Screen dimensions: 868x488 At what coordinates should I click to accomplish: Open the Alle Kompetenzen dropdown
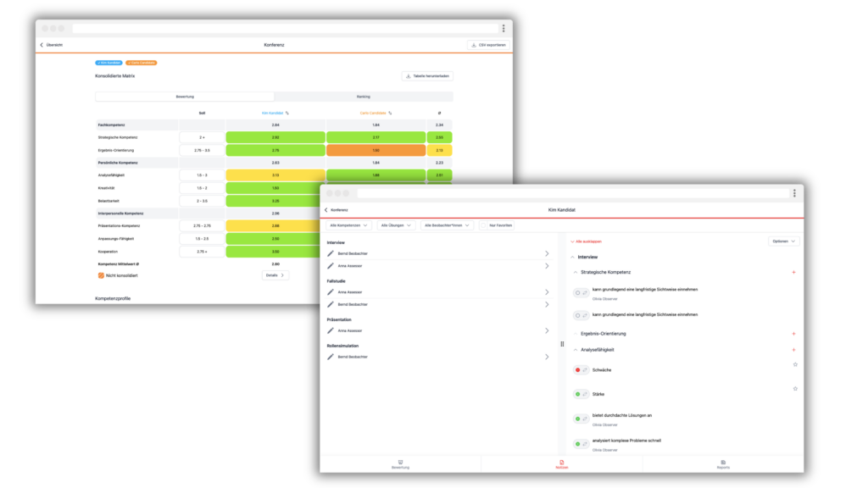(x=348, y=225)
